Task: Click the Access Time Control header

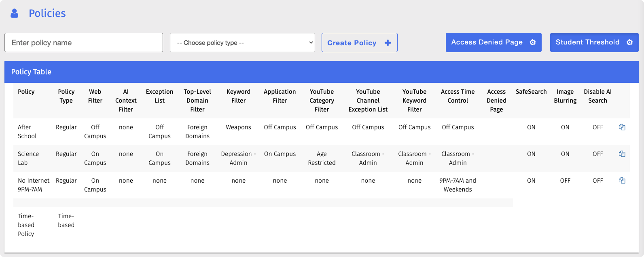Action: point(458,96)
